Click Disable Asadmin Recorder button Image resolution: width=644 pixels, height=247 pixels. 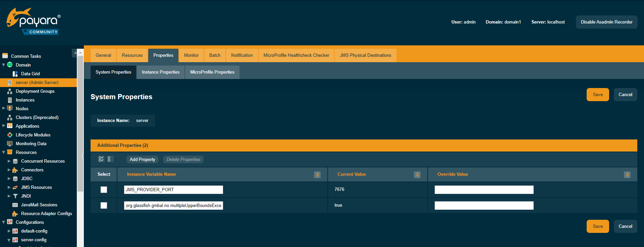(606, 22)
